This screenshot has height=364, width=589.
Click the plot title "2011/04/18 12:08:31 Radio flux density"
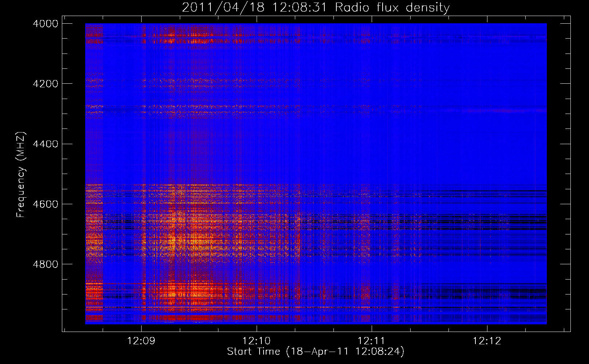[316, 7]
